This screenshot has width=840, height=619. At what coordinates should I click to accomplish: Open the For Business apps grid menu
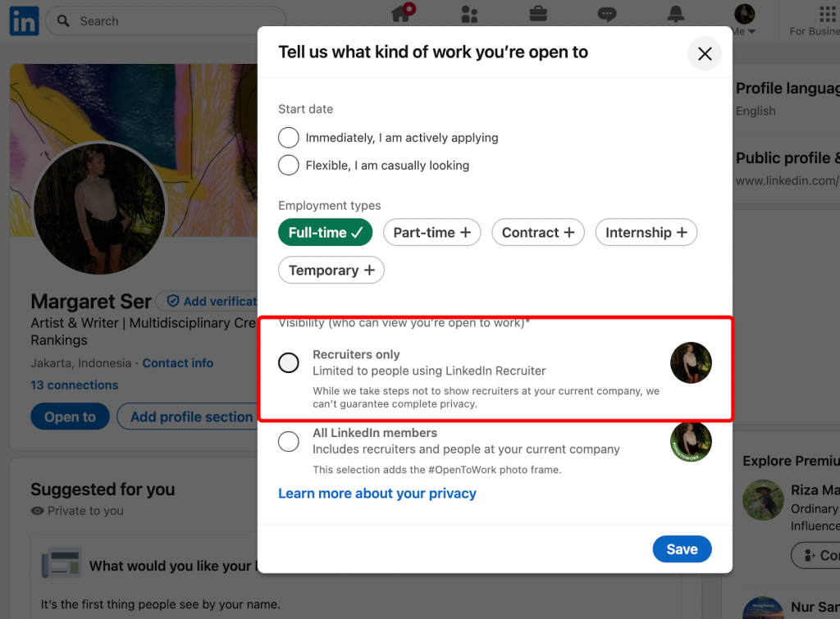coord(827,15)
